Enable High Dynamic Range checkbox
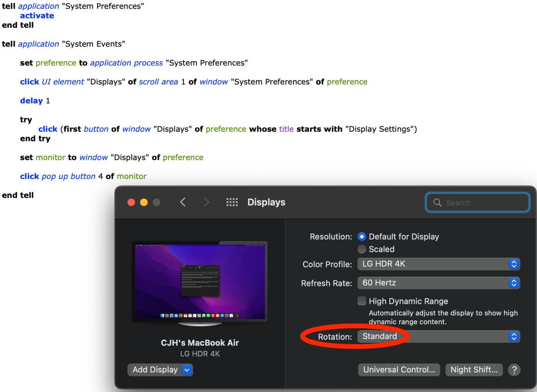 point(362,301)
